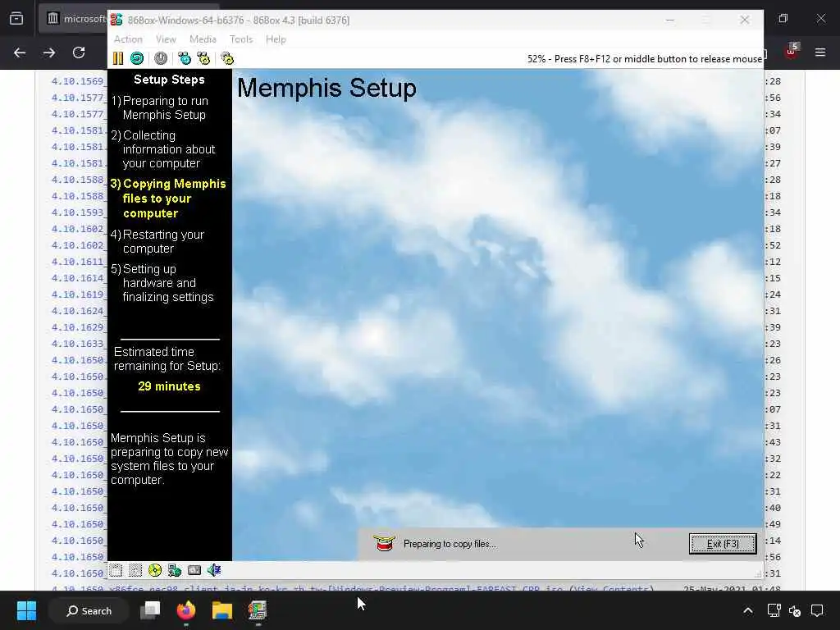
Task: Open the 4.10.1611 link in browser list
Action: [78, 262]
